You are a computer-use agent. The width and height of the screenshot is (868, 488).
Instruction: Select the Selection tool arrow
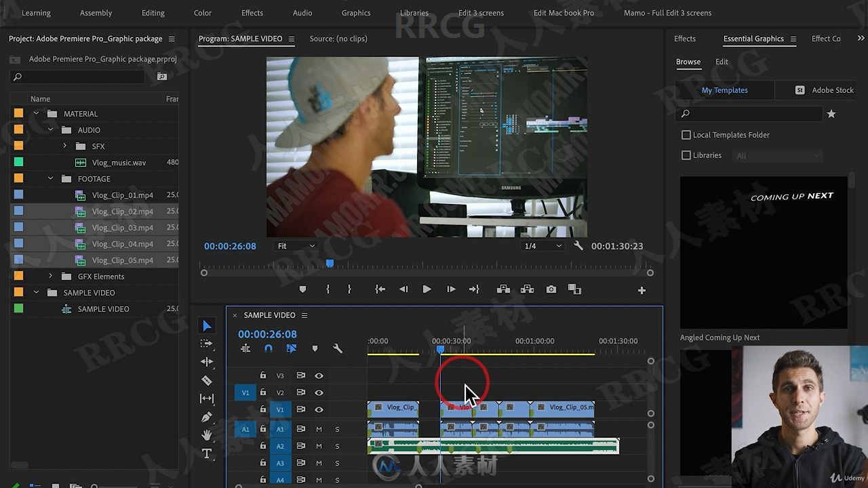tap(207, 326)
